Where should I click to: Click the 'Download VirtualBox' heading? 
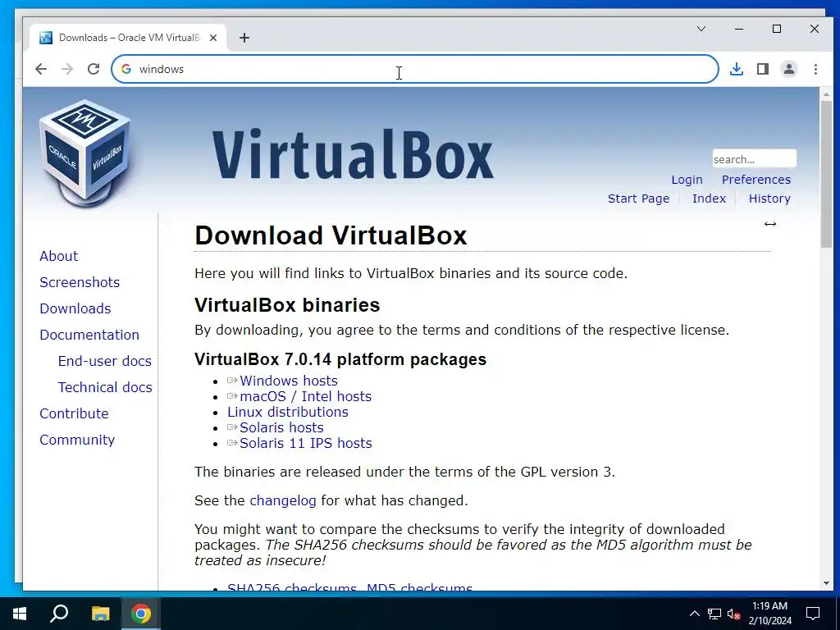point(331,235)
